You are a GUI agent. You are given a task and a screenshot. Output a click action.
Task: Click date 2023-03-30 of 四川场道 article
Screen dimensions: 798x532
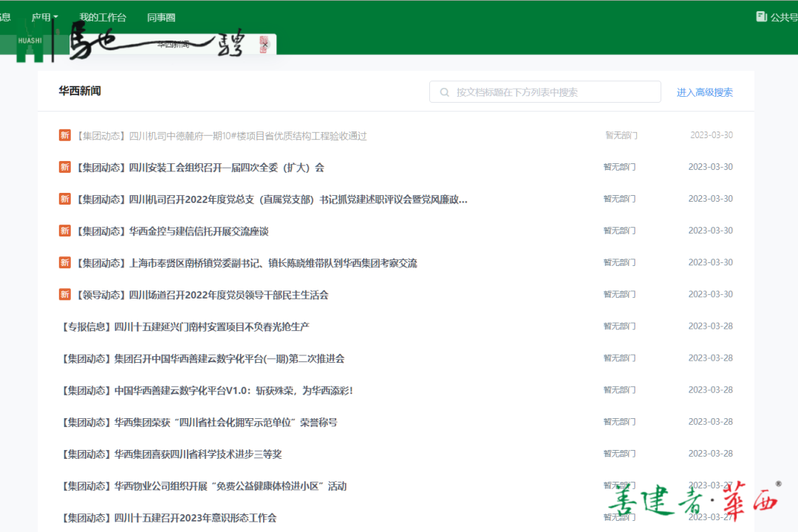[x=711, y=294]
